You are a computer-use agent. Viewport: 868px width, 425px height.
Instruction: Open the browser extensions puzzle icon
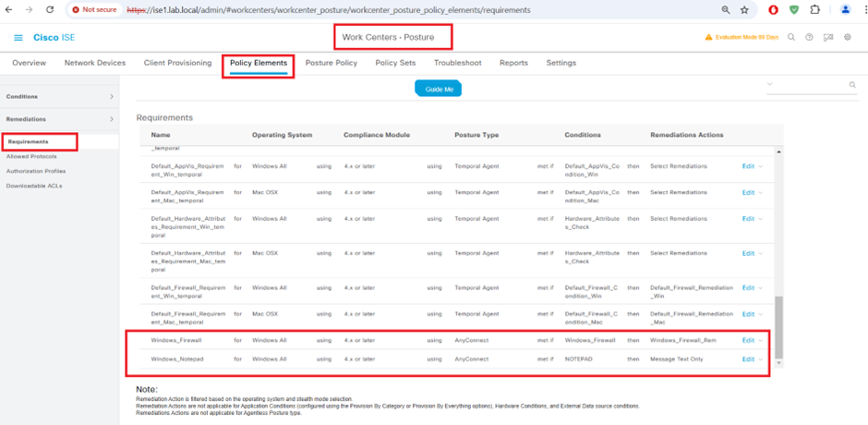pos(815,10)
